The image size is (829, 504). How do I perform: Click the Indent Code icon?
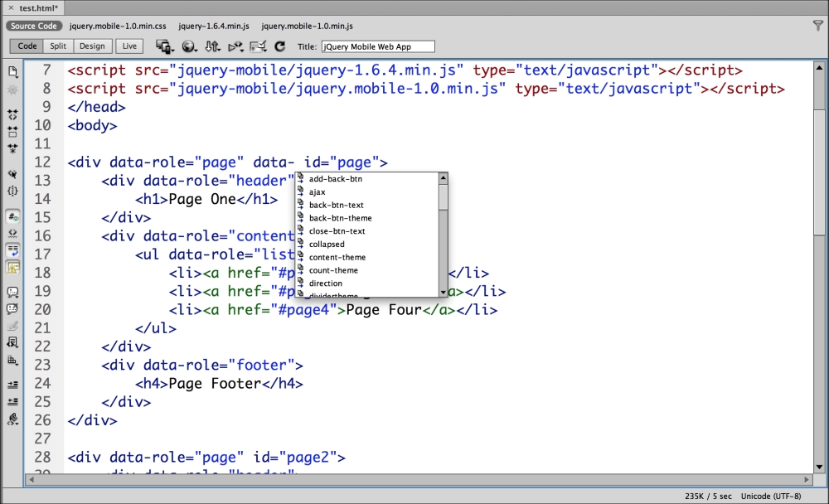tap(12, 385)
